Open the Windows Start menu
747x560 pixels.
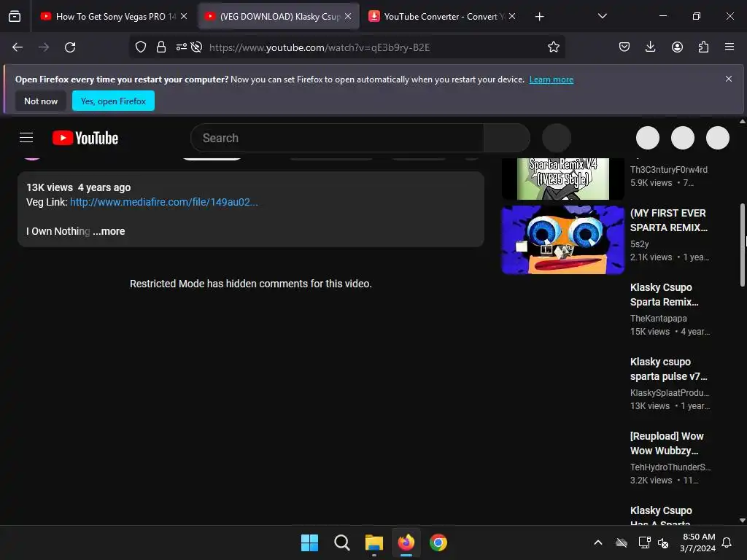309,542
